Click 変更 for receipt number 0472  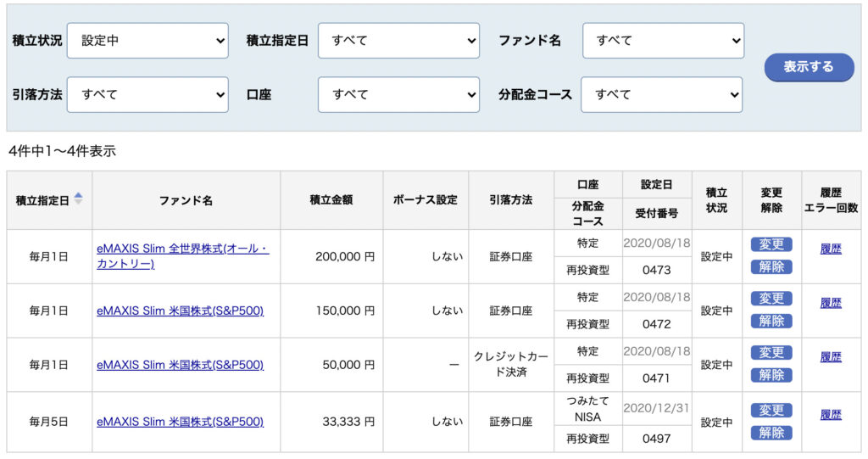tap(771, 299)
